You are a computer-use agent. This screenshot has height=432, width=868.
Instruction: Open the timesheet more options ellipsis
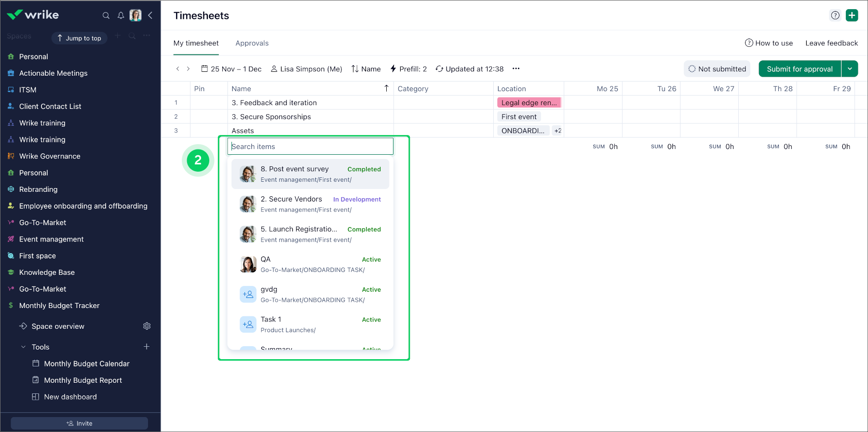click(x=516, y=68)
